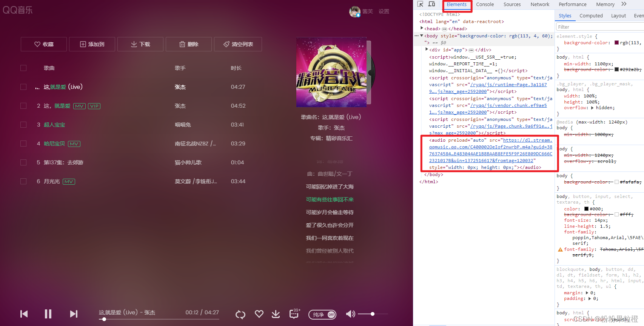Open MV badge of 这，就是爱
Viewport: 644px width, 326px height.
tap(79, 106)
